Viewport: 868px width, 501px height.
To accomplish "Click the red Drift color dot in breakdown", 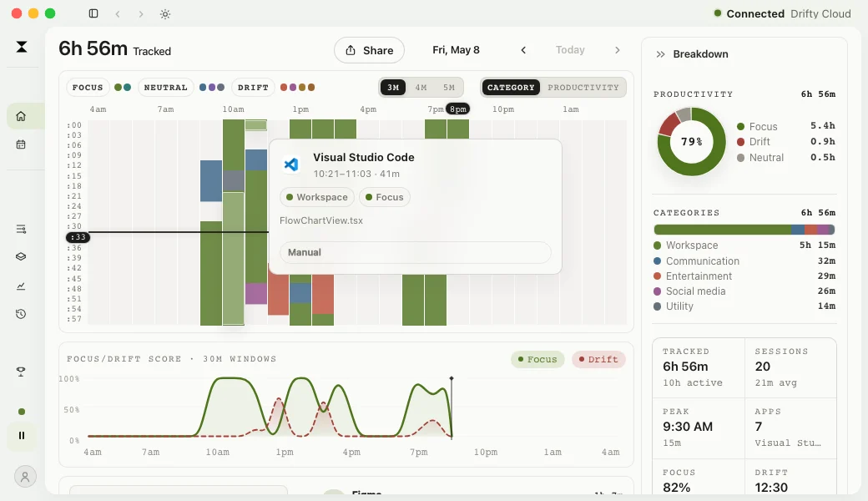I will [740, 142].
